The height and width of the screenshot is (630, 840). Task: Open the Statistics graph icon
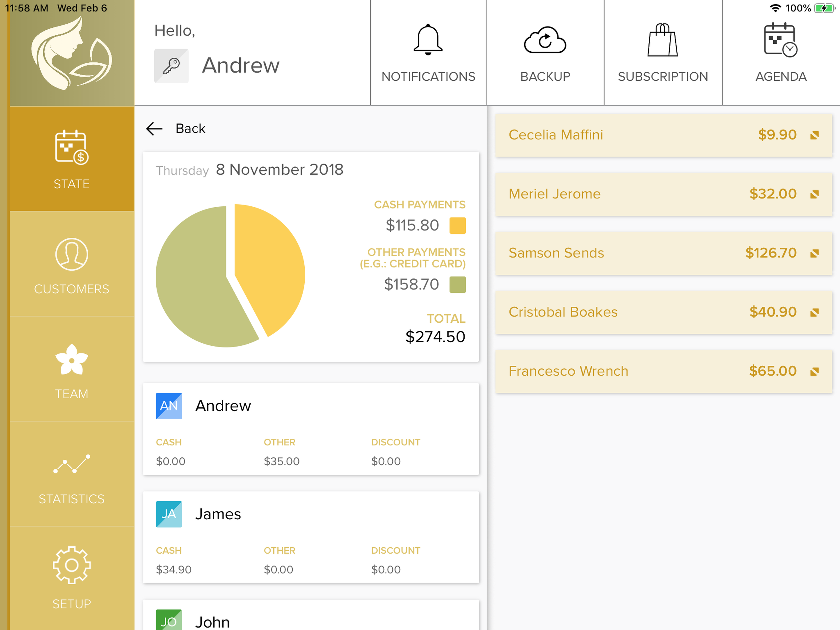tap(71, 464)
